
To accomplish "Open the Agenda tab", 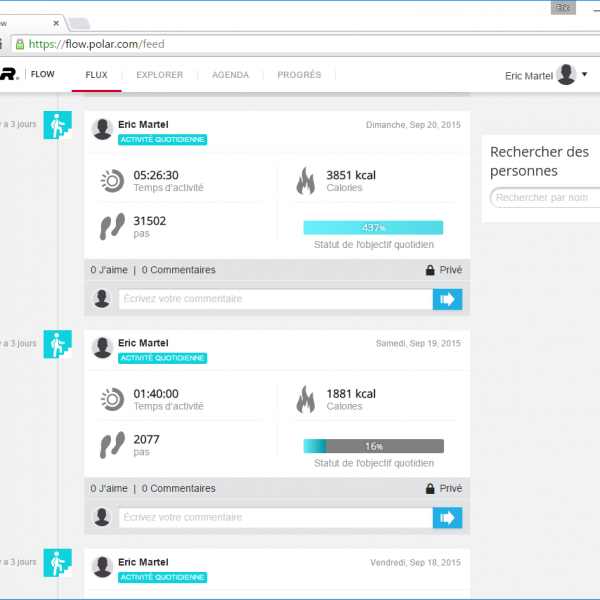I will coord(230,75).
